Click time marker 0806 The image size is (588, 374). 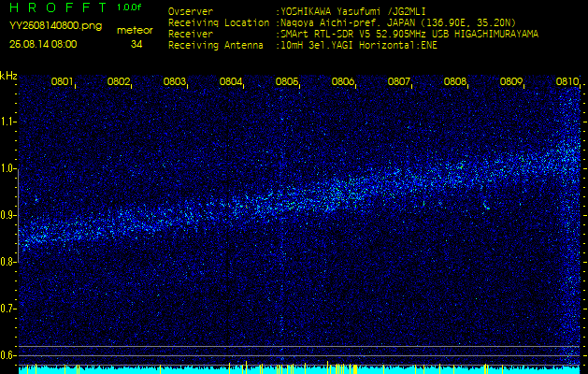(343, 81)
